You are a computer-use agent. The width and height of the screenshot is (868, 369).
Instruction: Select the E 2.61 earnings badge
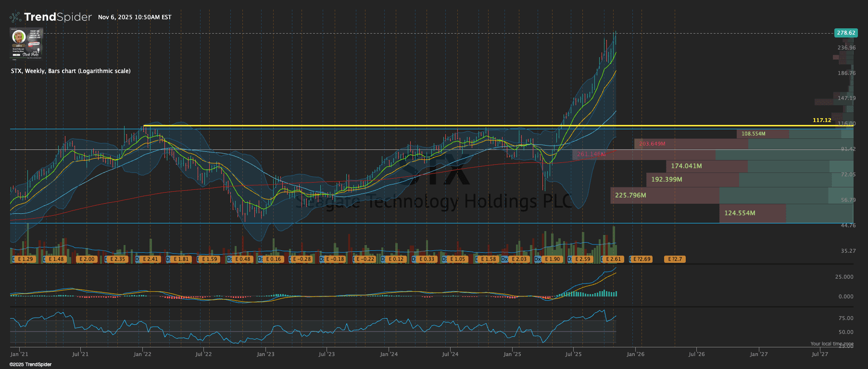point(613,259)
